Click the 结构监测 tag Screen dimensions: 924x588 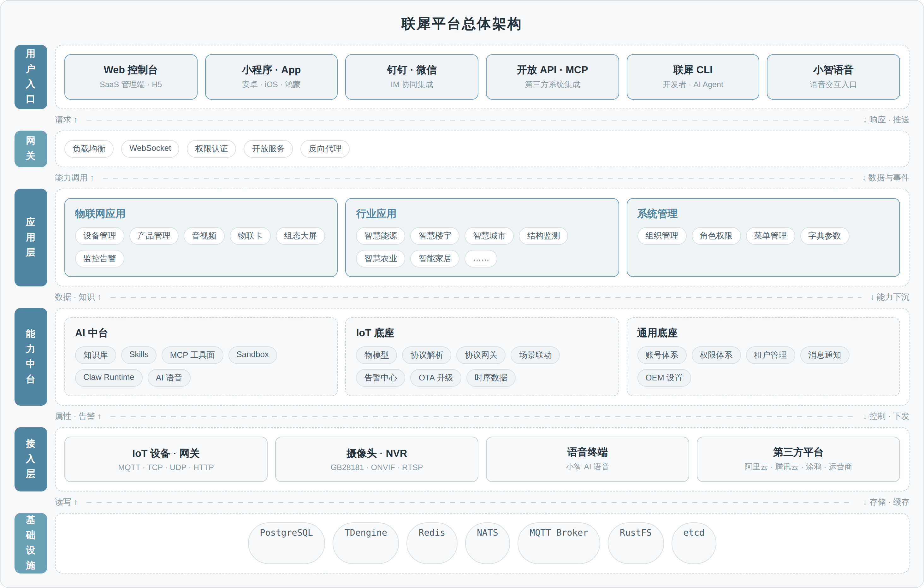(543, 236)
